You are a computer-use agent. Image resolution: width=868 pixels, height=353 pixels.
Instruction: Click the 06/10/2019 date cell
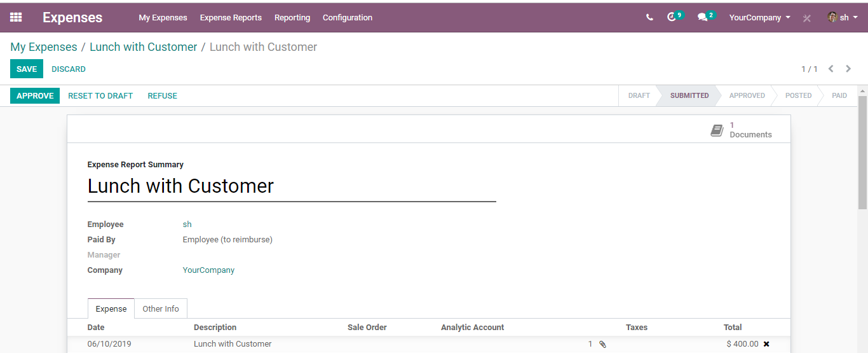pyautogui.click(x=109, y=344)
